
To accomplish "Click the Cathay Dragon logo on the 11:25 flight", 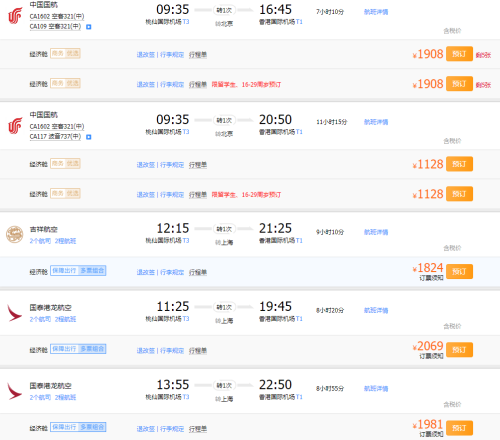I will point(14,313).
